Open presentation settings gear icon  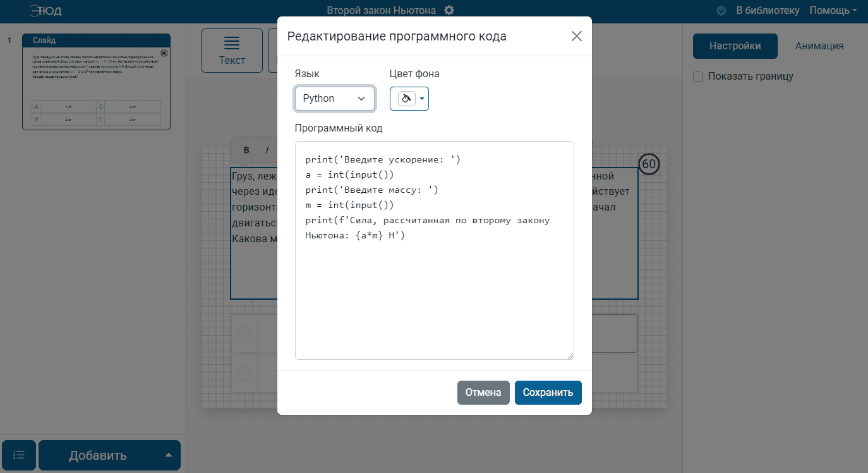click(449, 10)
